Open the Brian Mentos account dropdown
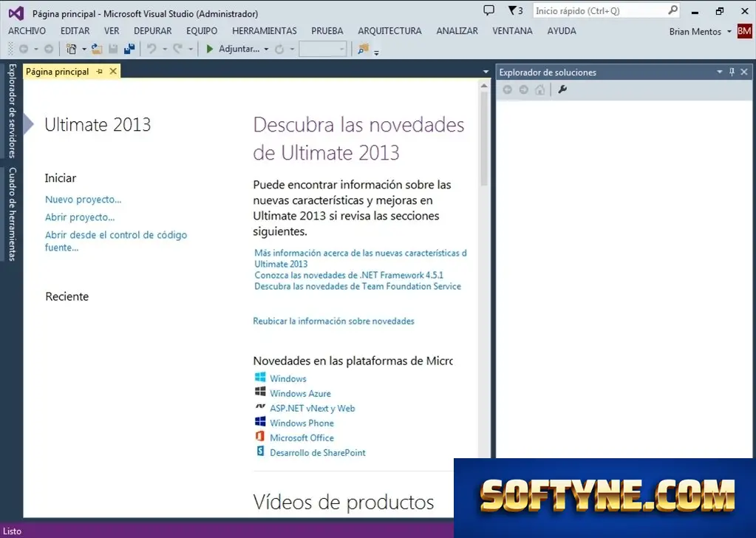756x538 pixels. pos(729,31)
